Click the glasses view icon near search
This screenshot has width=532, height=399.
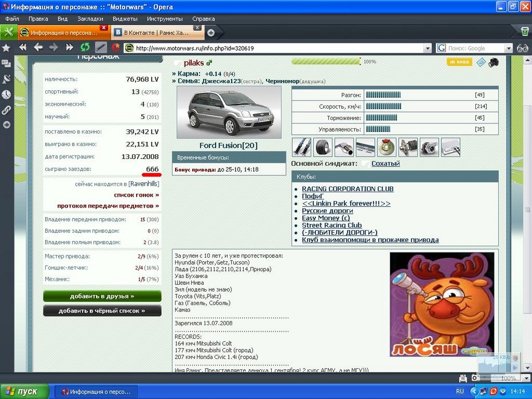[522, 48]
